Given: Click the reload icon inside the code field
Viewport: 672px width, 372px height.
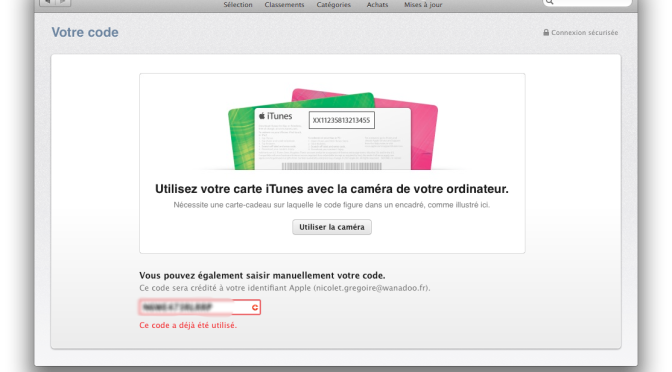Looking at the screenshot, I should tap(255, 307).
